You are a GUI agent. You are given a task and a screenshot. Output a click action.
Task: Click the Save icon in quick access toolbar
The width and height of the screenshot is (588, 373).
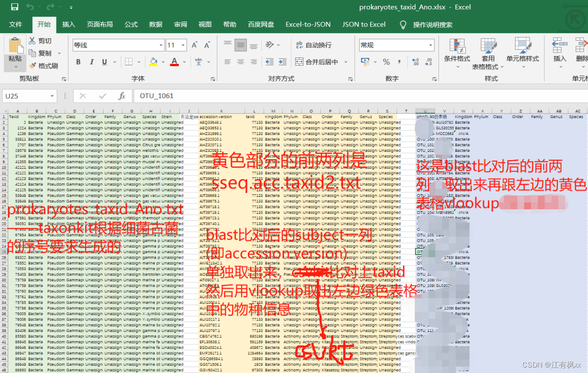(x=15, y=7)
